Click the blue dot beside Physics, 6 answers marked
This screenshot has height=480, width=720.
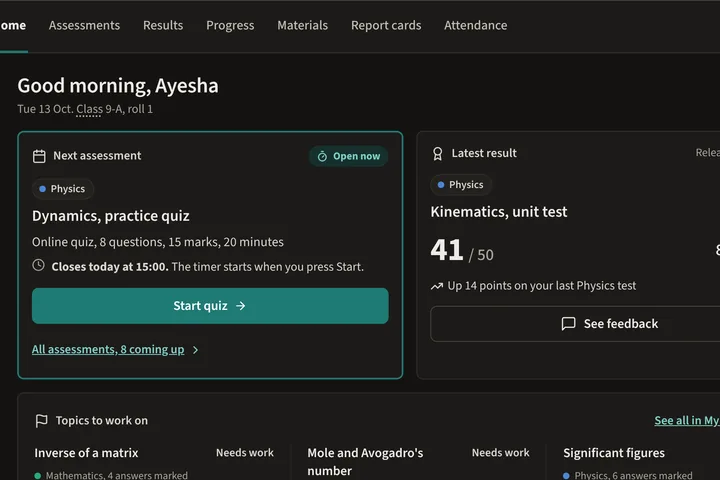pos(566,475)
